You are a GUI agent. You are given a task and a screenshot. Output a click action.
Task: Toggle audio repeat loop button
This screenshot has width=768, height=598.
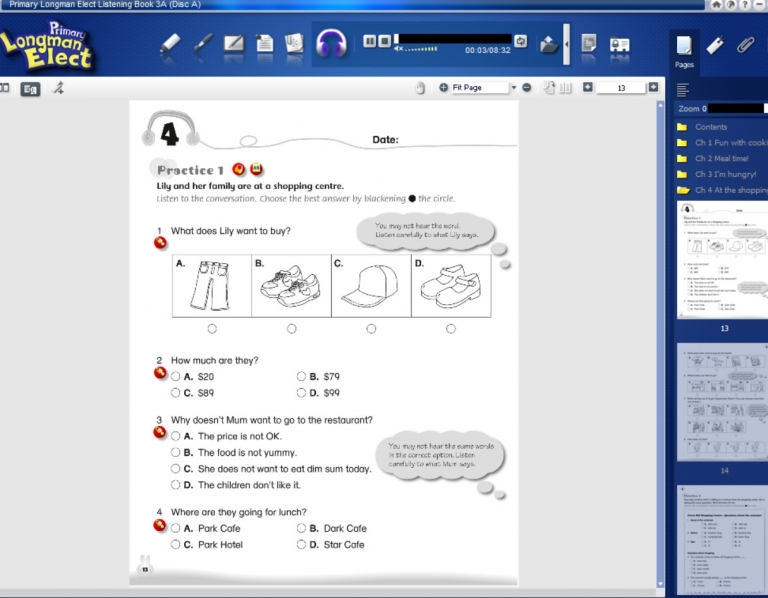[520, 40]
